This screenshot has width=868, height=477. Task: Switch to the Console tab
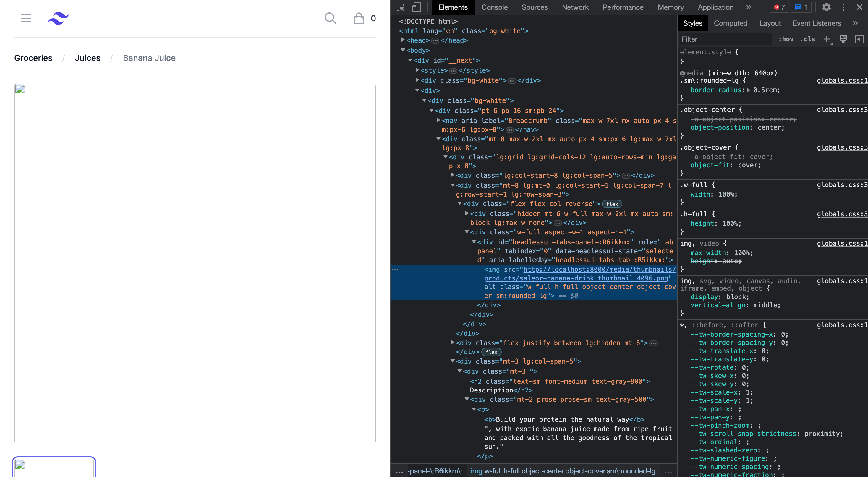[x=494, y=7]
